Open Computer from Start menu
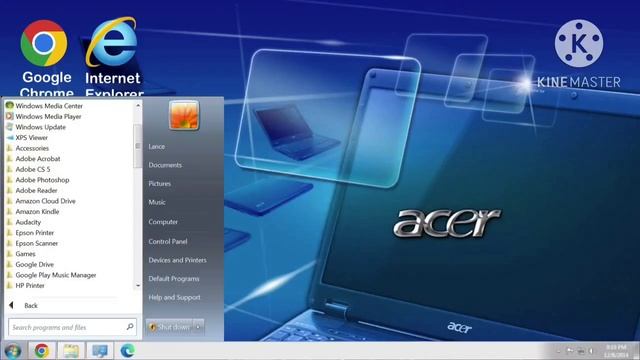The width and height of the screenshot is (640, 360). 163,222
